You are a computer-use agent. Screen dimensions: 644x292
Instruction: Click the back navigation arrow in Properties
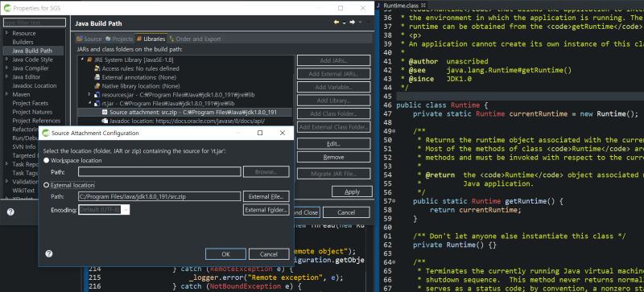[x=336, y=23]
